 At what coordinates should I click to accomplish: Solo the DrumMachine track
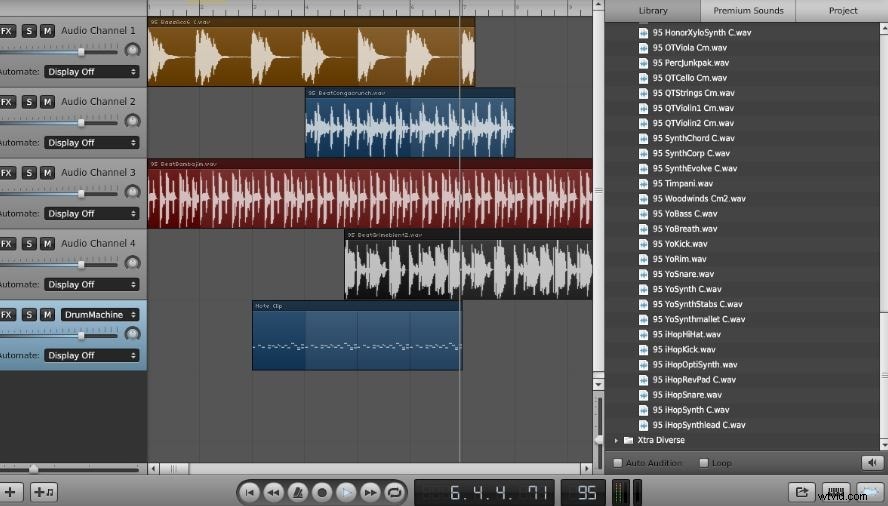tap(29, 314)
